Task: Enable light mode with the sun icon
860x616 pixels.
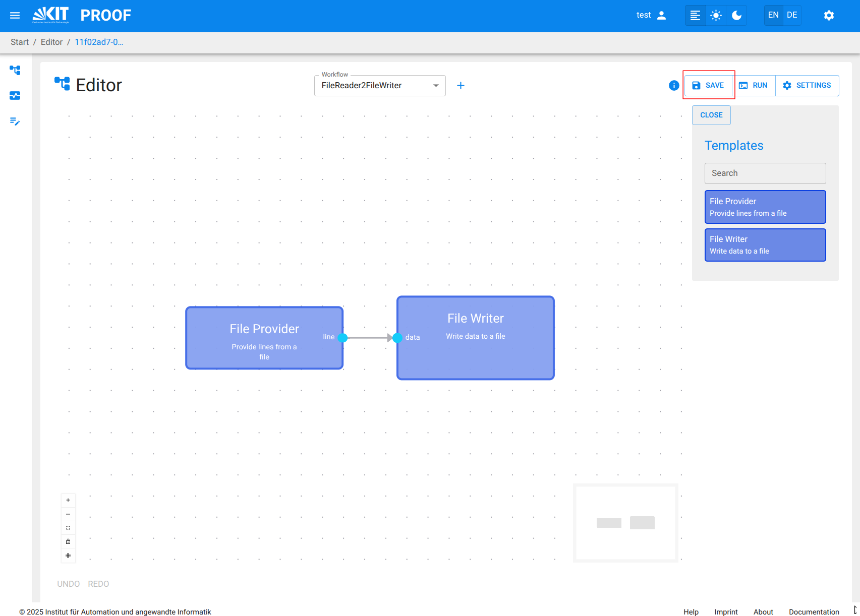Action: pyautogui.click(x=716, y=15)
